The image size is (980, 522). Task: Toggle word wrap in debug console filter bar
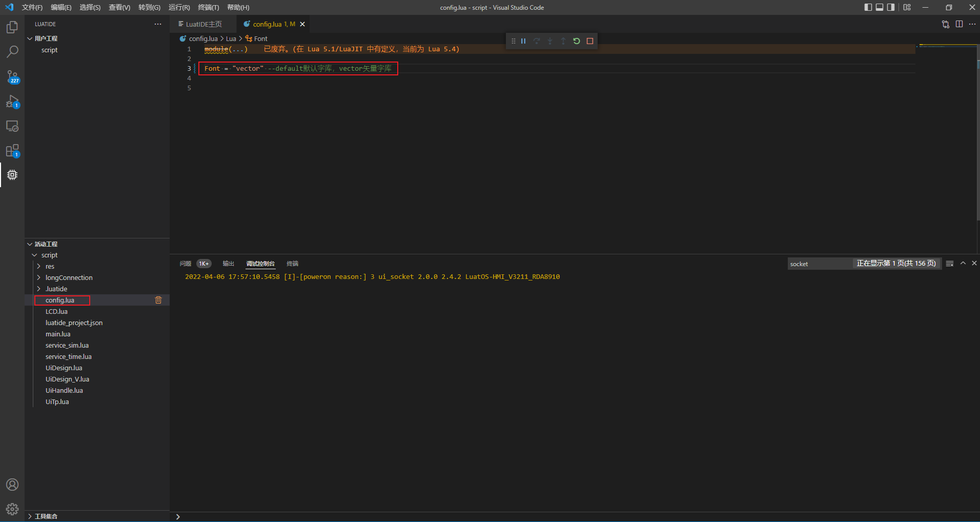950,263
